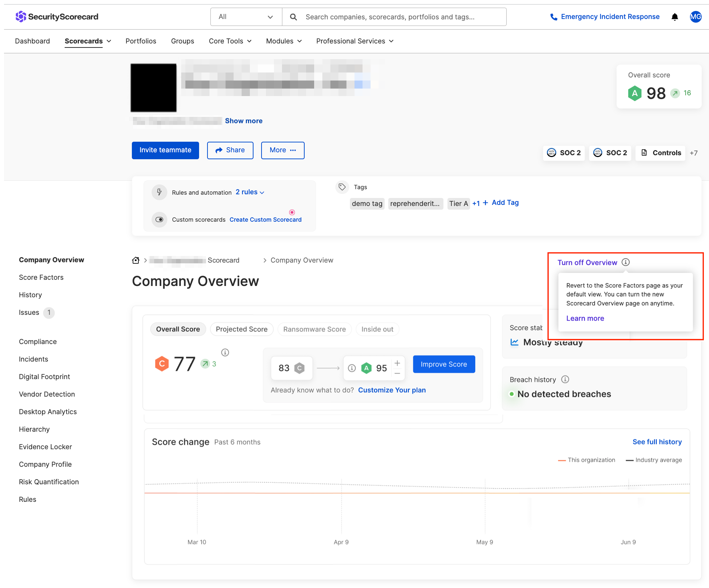Open Score Factors in the sidebar
The width and height of the screenshot is (709, 588).
(x=41, y=277)
